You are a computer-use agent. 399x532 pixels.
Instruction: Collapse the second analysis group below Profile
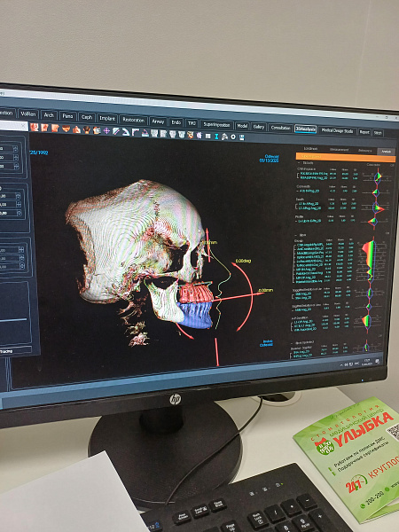295,235
